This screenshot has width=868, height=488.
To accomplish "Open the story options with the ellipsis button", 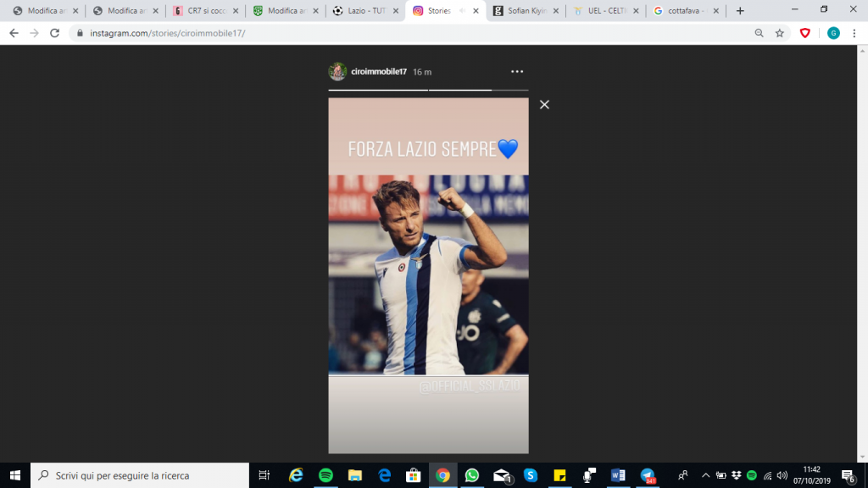I will click(x=515, y=72).
